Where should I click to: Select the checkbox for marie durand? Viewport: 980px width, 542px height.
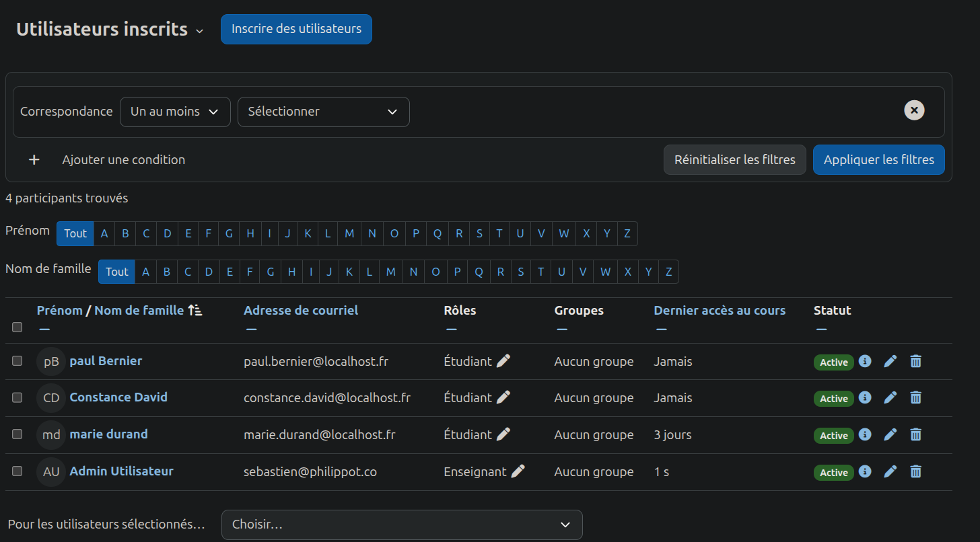point(17,434)
